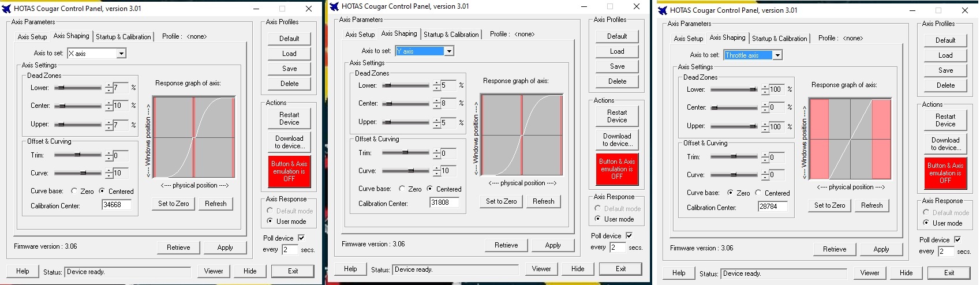Screen dimensions: 980x285
Task: Click Save profile button in Throttle axis window
Action: (x=946, y=70)
